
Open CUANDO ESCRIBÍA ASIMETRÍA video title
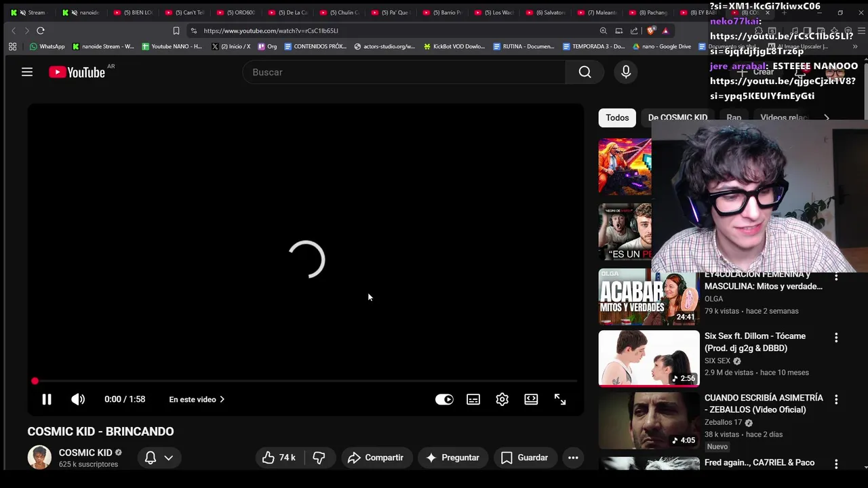[x=764, y=404]
